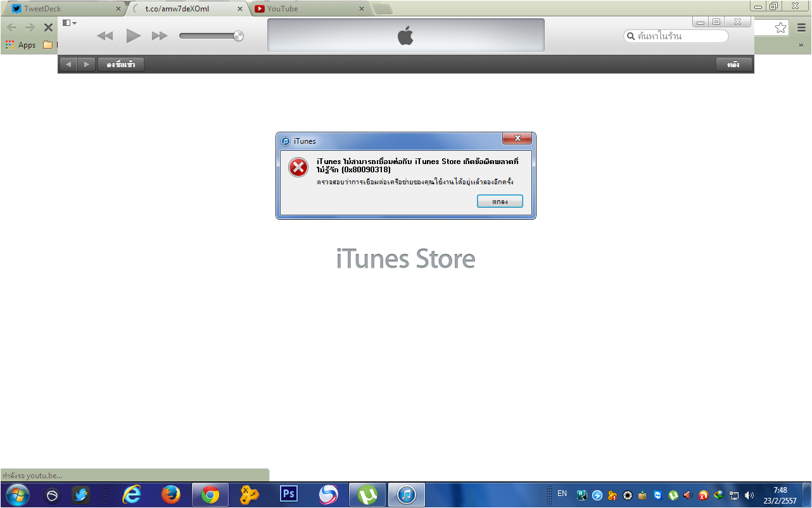Click the iTunes store search field
Image resolution: width=812 pixels, height=508 pixels.
[x=676, y=36]
